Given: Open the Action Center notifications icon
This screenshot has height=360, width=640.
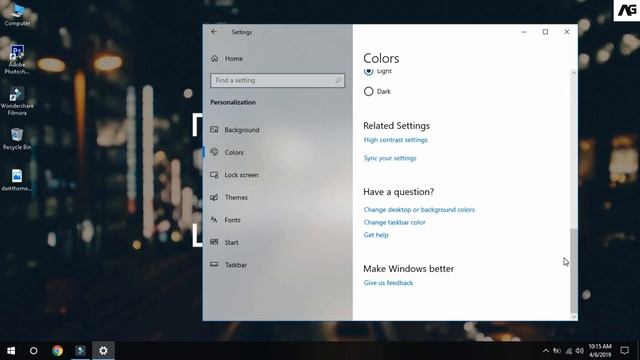Looking at the screenshot, I should (624, 351).
